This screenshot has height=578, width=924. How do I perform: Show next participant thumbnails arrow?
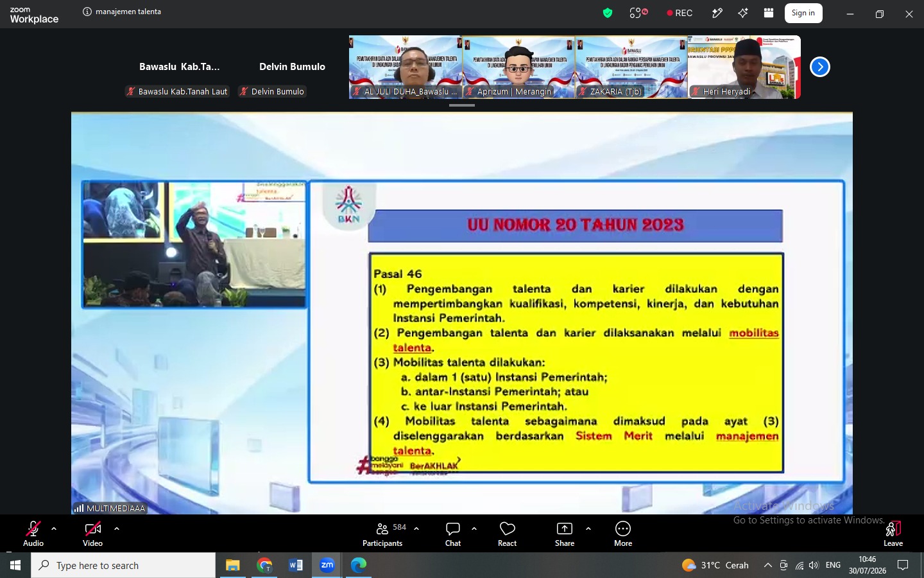(819, 67)
